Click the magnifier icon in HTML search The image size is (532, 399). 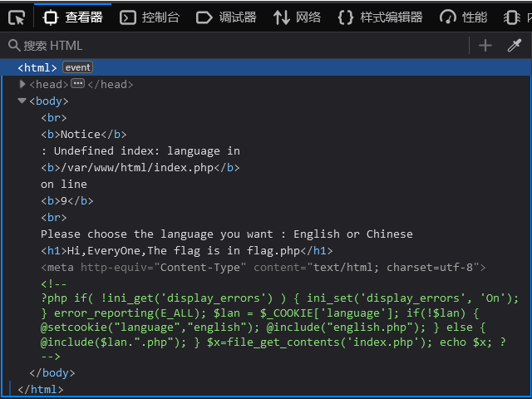click(14, 45)
